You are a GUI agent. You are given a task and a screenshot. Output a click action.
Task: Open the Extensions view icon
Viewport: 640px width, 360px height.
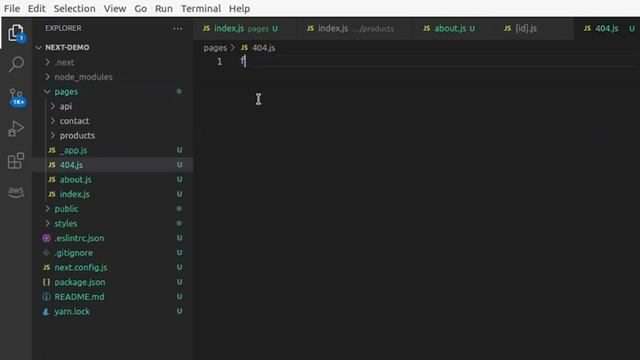(x=16, y=160)
